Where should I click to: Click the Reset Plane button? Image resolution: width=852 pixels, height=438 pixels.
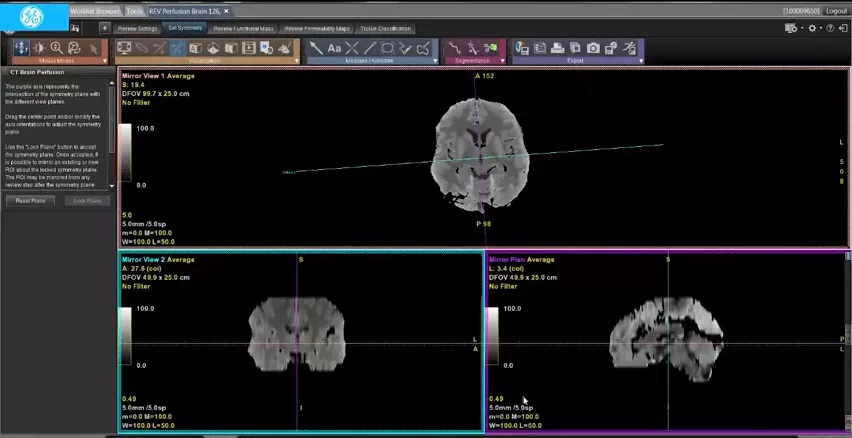30,201
